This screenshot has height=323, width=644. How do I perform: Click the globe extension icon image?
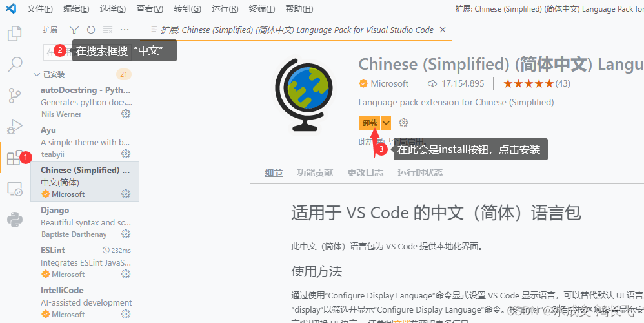pos(305,94)
